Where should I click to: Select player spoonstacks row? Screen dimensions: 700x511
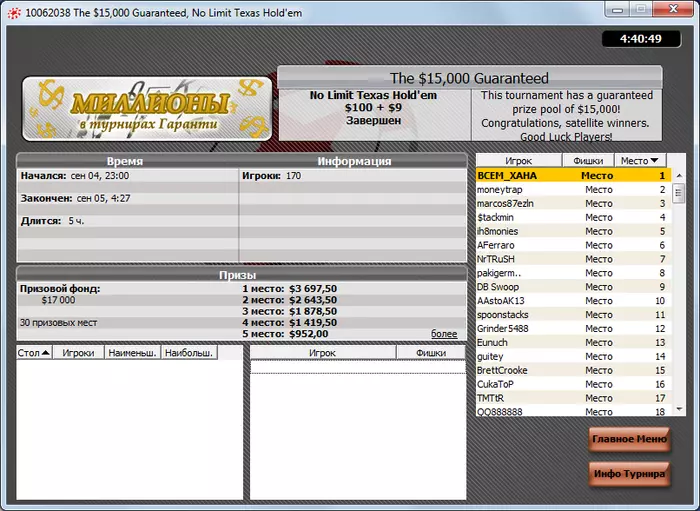pos(574,315)
